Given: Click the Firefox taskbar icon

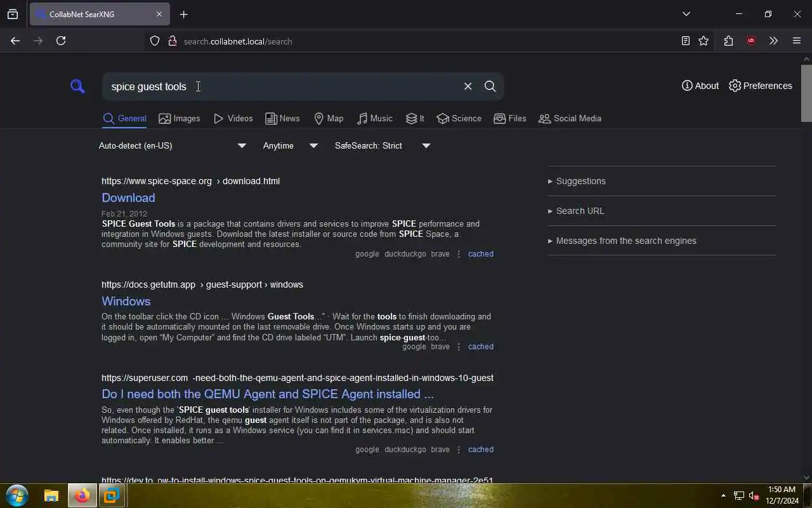Looking at the screenshot, I should pos(82,495).
